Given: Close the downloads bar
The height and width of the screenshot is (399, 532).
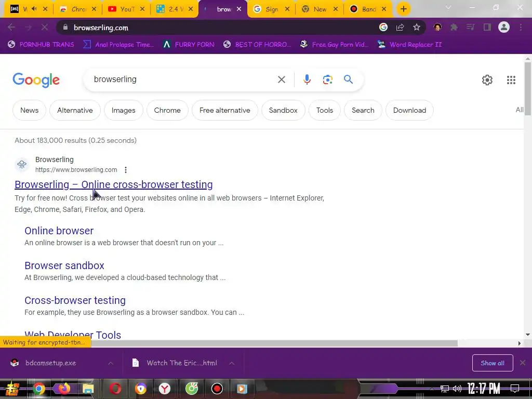Looking at the screenshot, I should coord(523,363).
